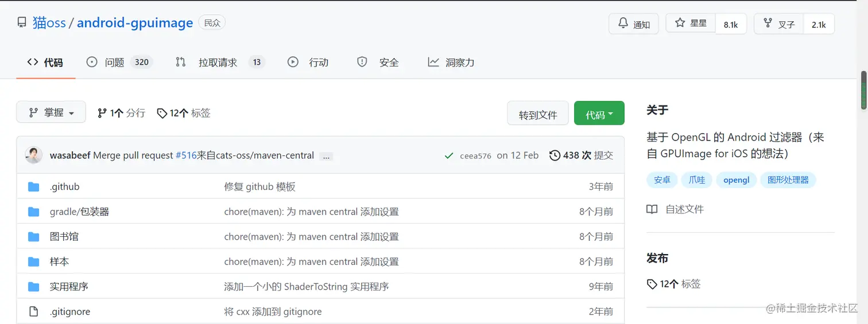Click the opengl topic tag
The image size is (868, 324).
(736, 179)
